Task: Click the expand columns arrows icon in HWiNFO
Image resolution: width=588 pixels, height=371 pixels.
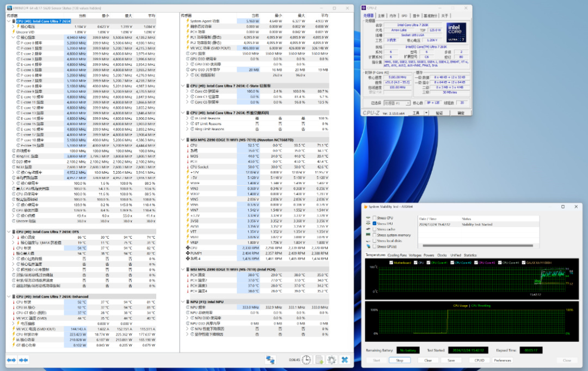Action: click(x=11, y=360)
